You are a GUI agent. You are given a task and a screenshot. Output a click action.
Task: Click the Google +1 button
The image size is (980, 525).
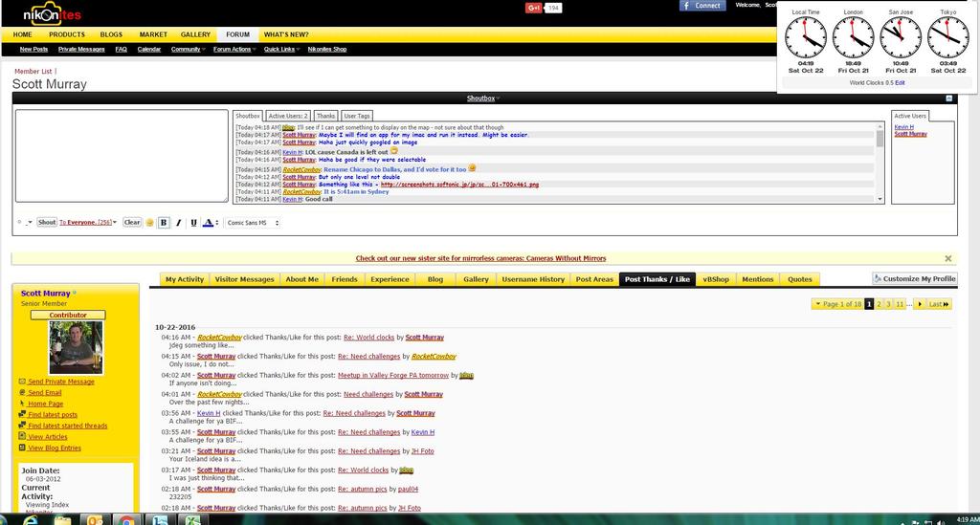pyautogui.click(x=534, y=8)
